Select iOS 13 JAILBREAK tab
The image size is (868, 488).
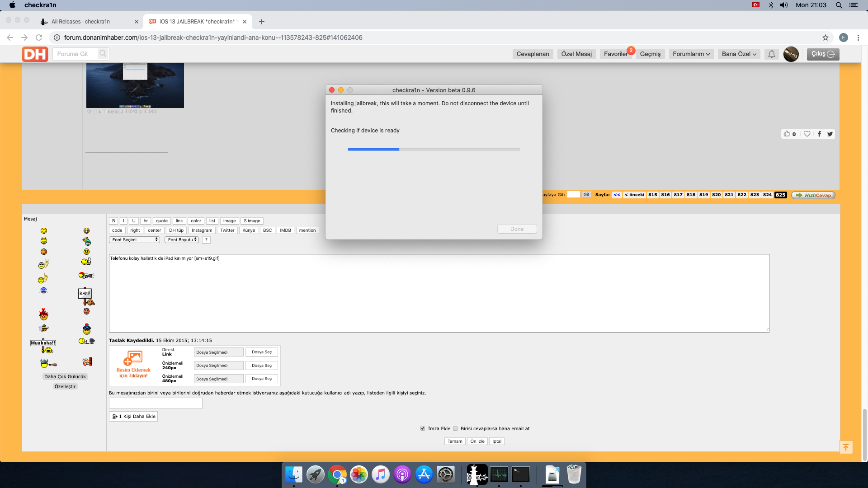pyautogui.click(x=197, y=21)
